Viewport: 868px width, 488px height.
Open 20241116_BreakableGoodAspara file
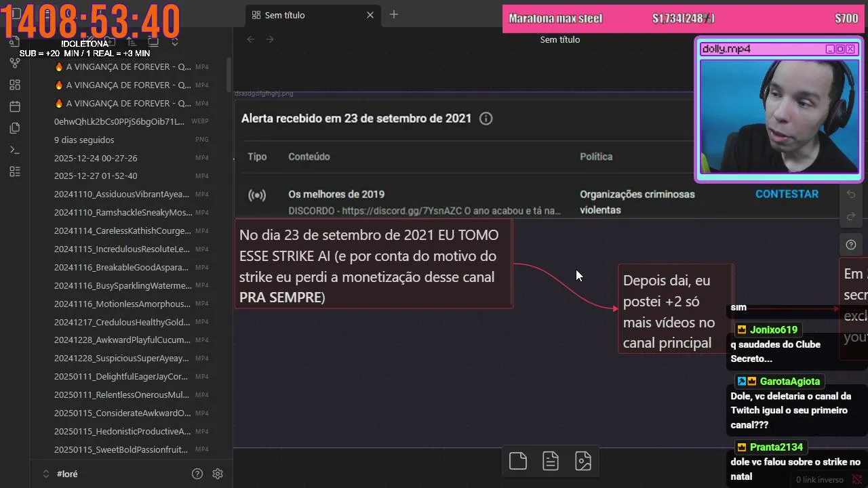click(x=121, y=268)
